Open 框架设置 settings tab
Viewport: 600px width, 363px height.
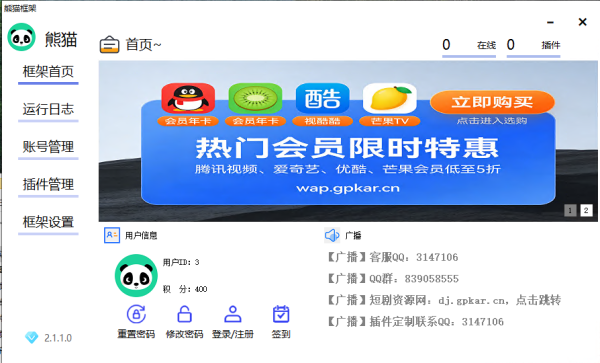coord(48,222)
